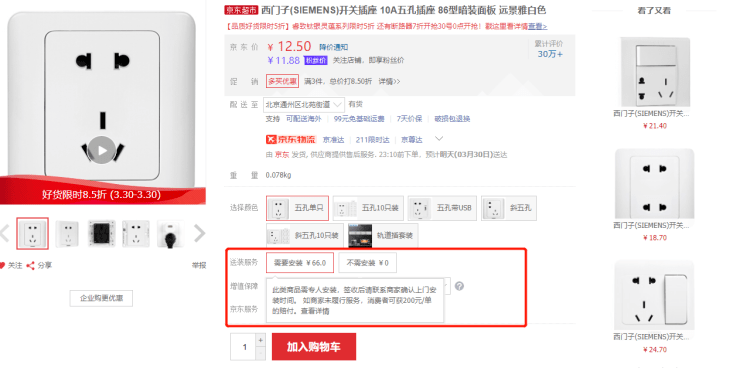Open 多买优惠 promotion tag
The image size is (740, 368).
[x=282, y=81]
